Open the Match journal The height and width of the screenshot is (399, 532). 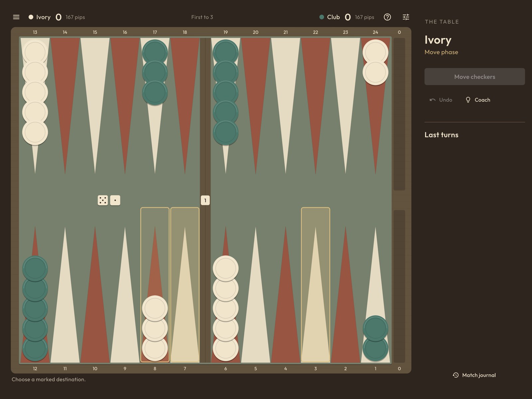[x=474, y=375]
